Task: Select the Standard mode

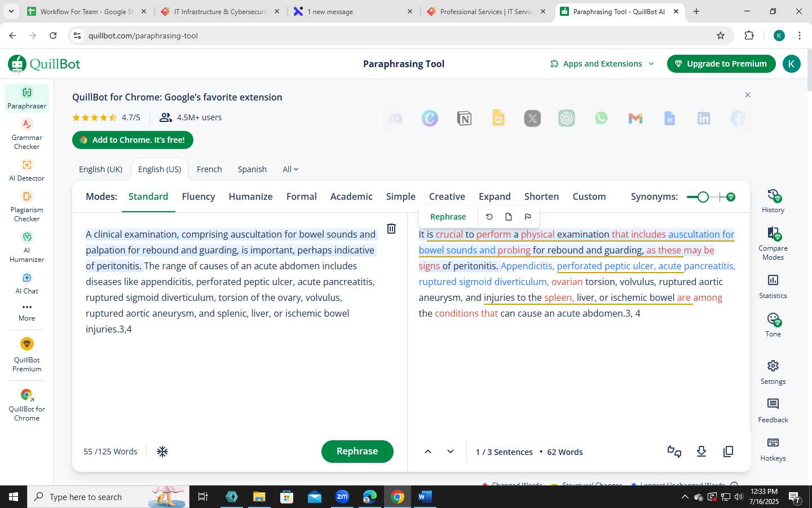Action: click(148, 196)
